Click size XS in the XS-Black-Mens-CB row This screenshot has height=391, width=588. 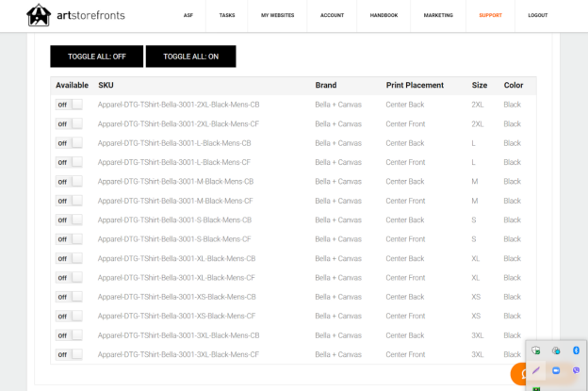click(476, 297)
